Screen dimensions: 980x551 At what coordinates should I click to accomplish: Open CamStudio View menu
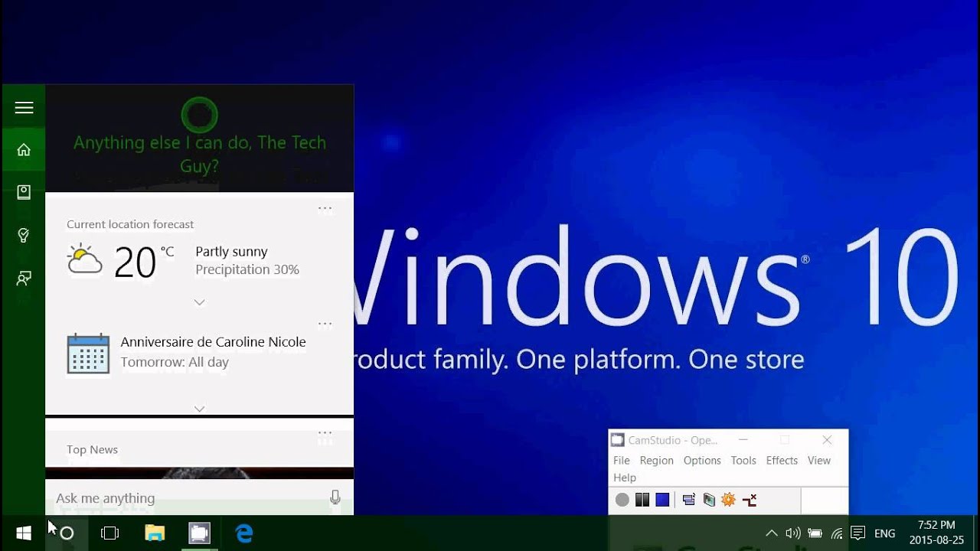pyautogui.click(x=819, y=460)
